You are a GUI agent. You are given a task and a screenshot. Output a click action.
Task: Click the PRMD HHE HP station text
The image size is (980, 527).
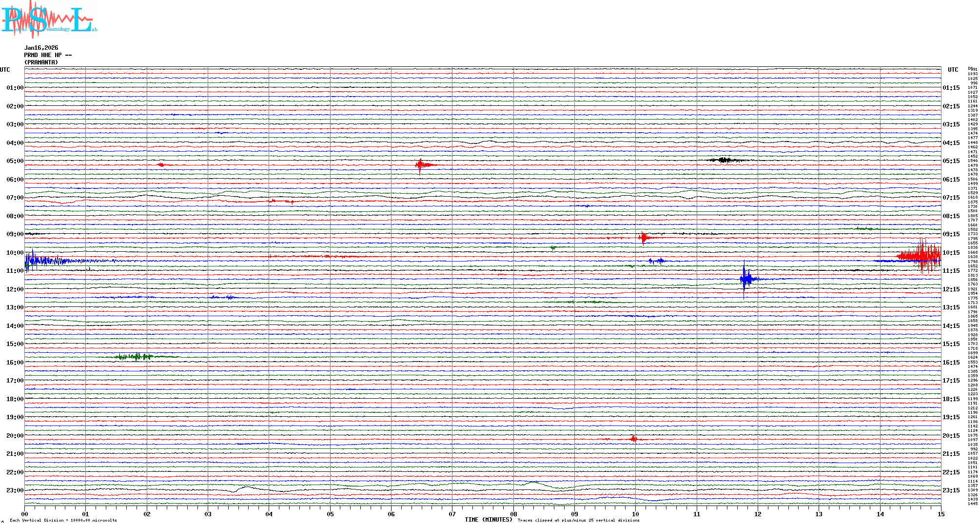[48, 55]
